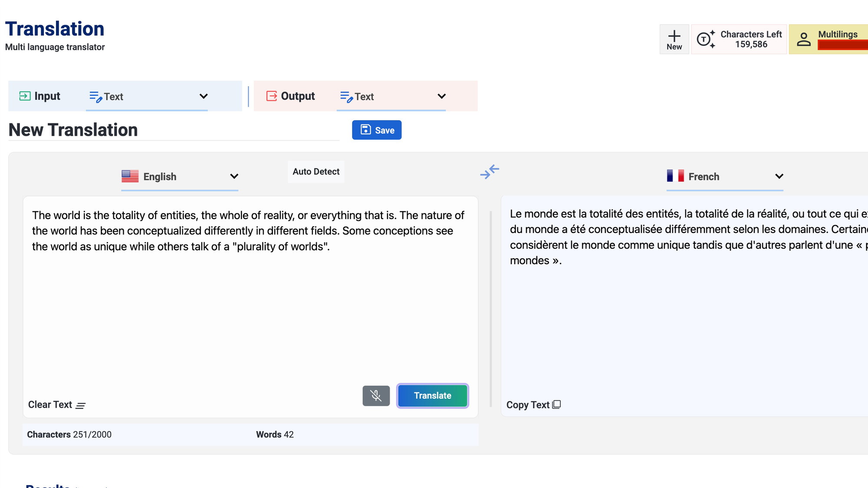Viewport: 868px width, 488px height.
Task: Click the French flag icon
Action: 675,176
